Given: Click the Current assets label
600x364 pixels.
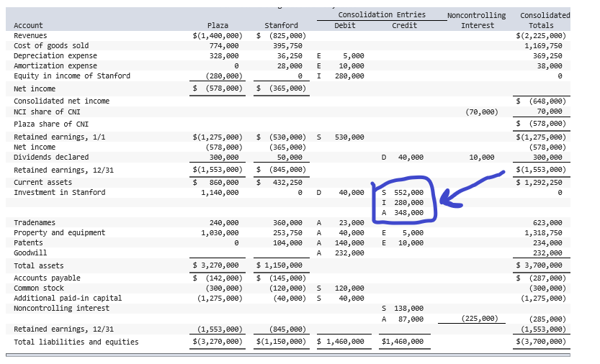Looking at the screenshot, I should pyautogui.click(x=43, y=183).
